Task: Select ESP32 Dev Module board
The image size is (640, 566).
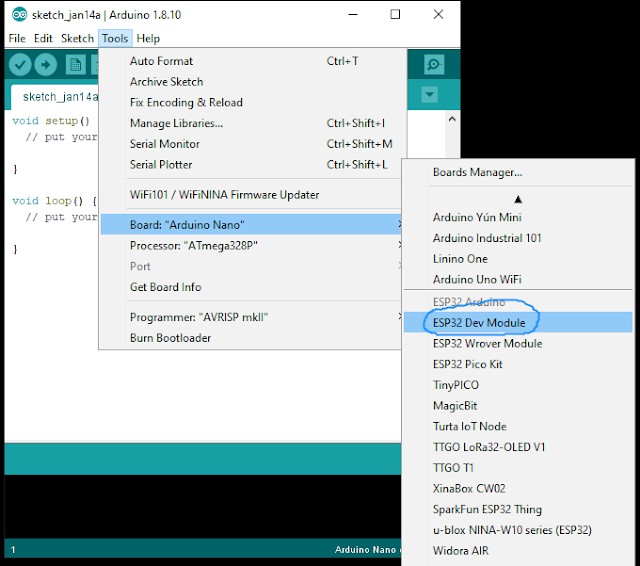Action: (x=518, y=322)
